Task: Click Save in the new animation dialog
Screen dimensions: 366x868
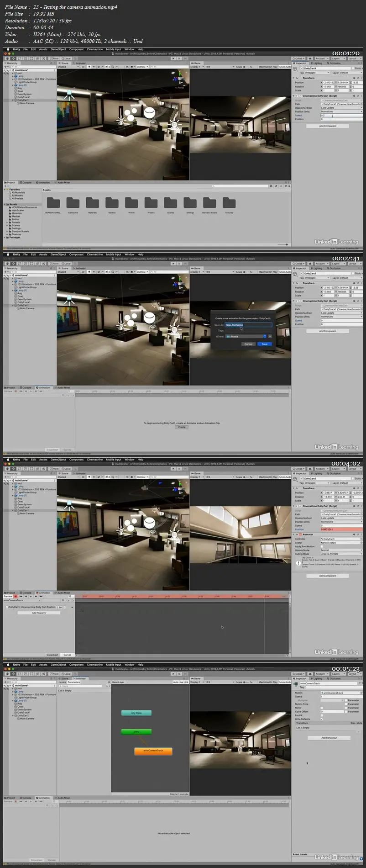Action: [x=265, y=344]
